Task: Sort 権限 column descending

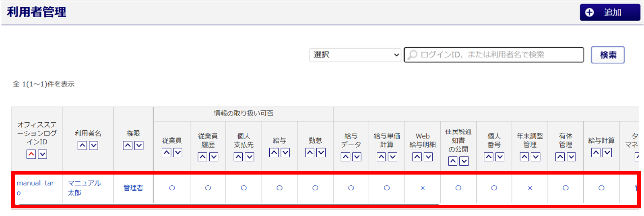Action: pyautogui.click(x=139, y=145)
